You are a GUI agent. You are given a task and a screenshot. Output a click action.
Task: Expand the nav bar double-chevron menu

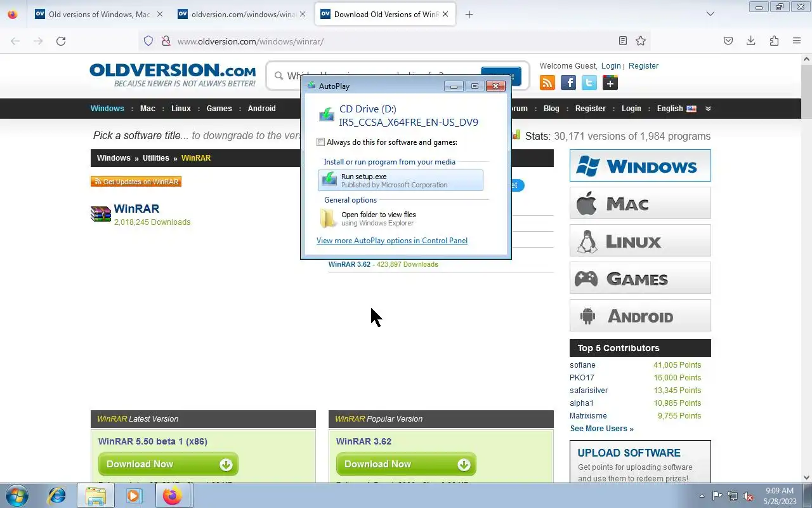708,109
